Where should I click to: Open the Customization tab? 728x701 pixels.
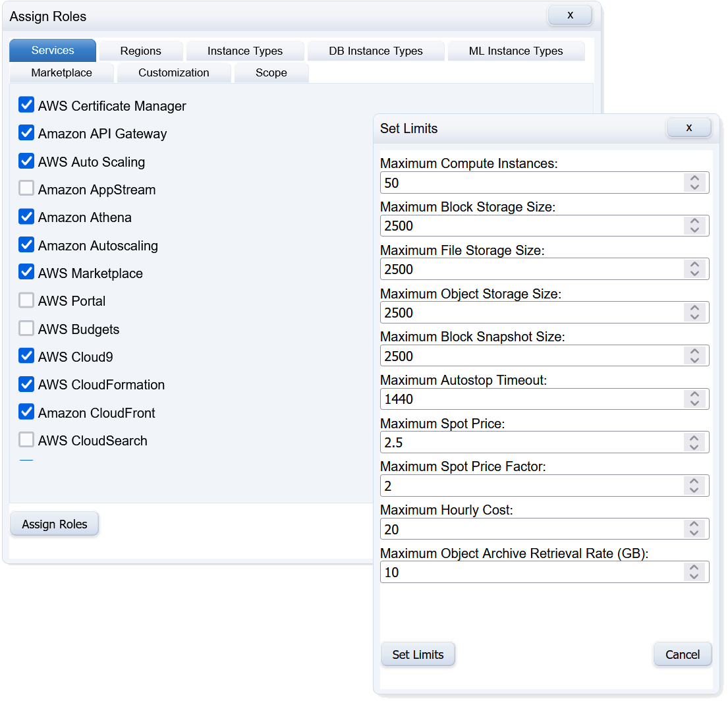click(x=173, y=72)
